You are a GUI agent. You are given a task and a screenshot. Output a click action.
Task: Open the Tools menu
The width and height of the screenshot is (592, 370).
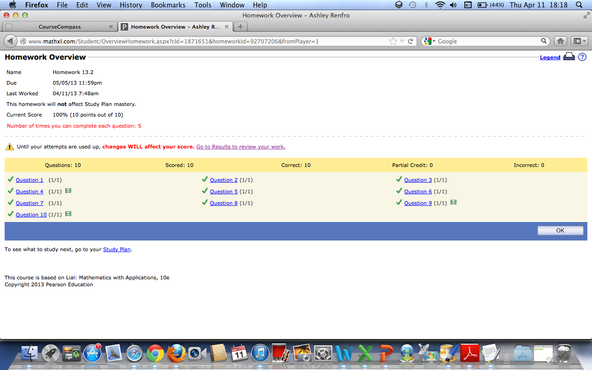click(203, 5)
